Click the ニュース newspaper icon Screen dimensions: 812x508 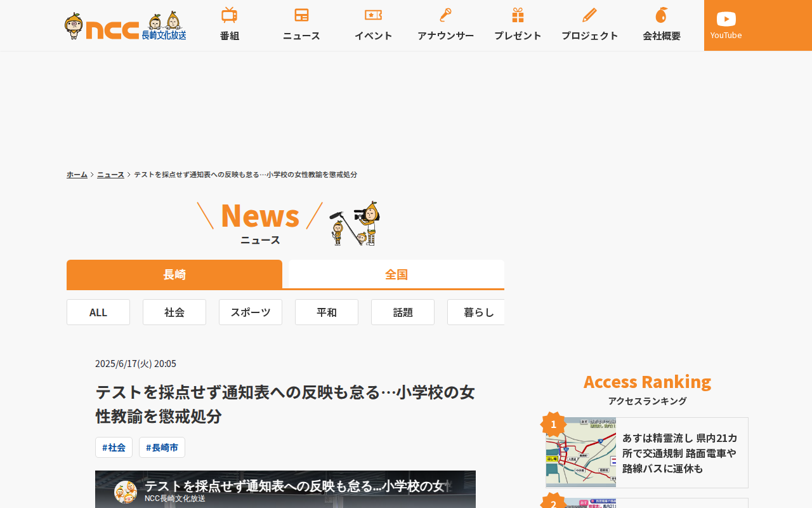pos(301,15)
